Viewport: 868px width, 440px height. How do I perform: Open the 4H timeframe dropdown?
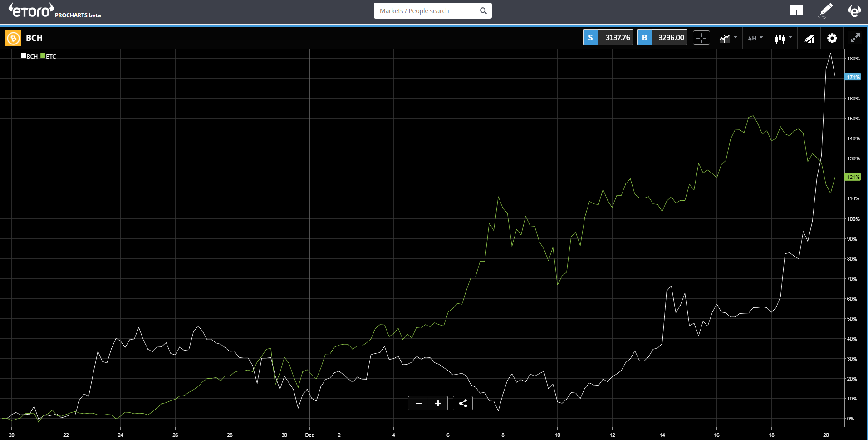click(x=755, y=38)
